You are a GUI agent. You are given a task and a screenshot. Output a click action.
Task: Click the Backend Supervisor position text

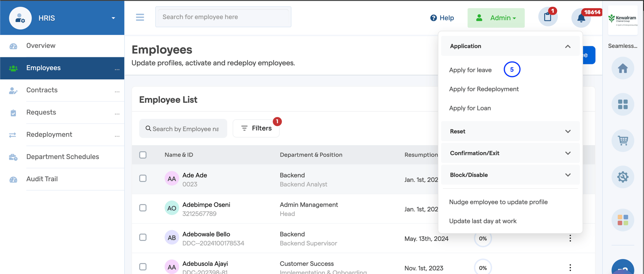pyautogui.click(x=308, y=243)
